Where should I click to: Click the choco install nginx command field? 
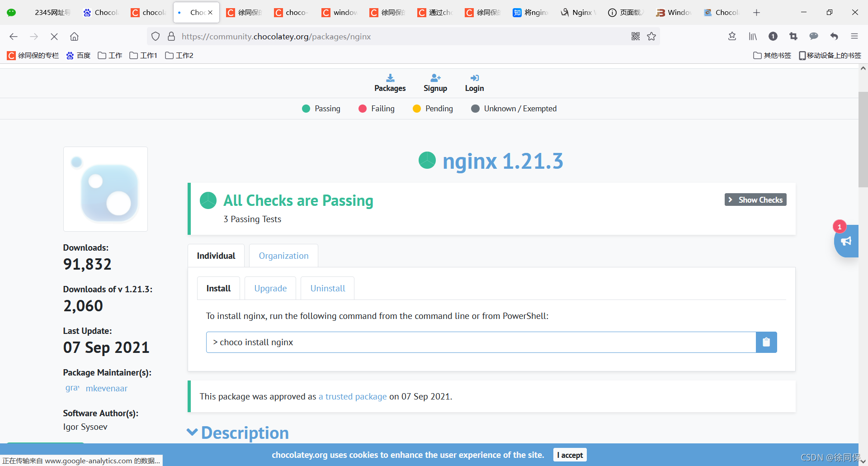coord(481,342)
